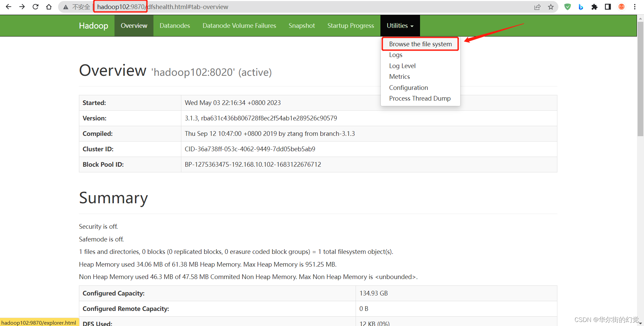Viewport: 644px width, 326px height.
Task: Click the Overview 'hadoop102:8020' heading
Action: click(x=175, y=71)
